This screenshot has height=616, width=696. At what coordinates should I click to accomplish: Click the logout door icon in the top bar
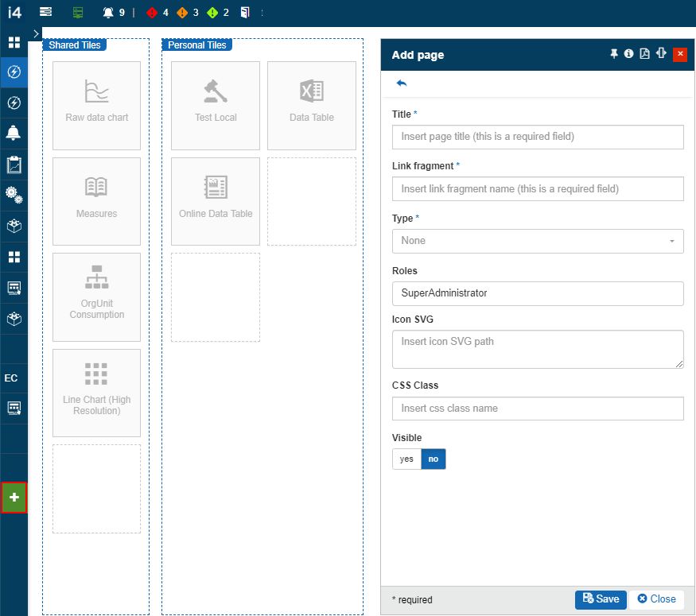245,13
